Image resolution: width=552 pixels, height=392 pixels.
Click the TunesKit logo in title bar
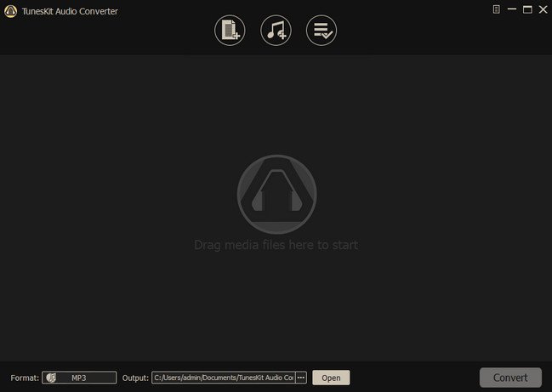10,11
